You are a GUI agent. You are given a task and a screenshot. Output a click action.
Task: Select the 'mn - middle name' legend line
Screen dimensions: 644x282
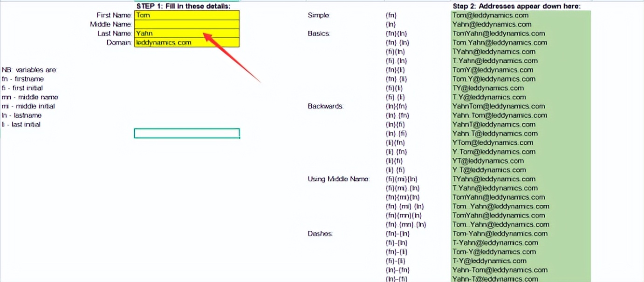[30, 97]
